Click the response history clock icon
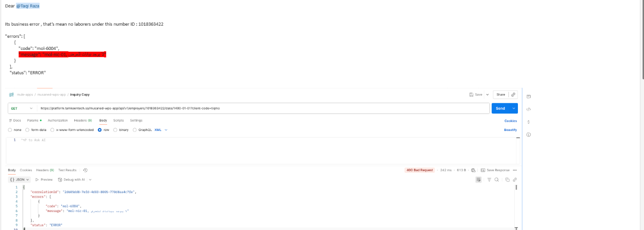 tap(85, 170)
